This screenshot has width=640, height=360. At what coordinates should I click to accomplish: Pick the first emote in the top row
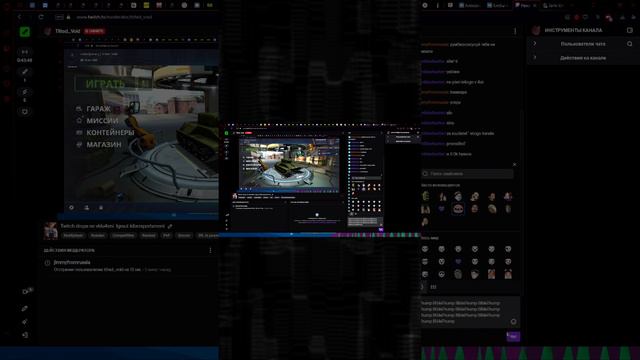point(425,196)
